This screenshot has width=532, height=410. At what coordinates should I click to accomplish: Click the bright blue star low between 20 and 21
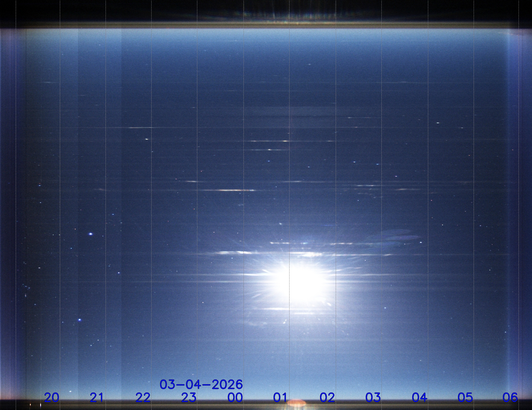tap(80, 320)
